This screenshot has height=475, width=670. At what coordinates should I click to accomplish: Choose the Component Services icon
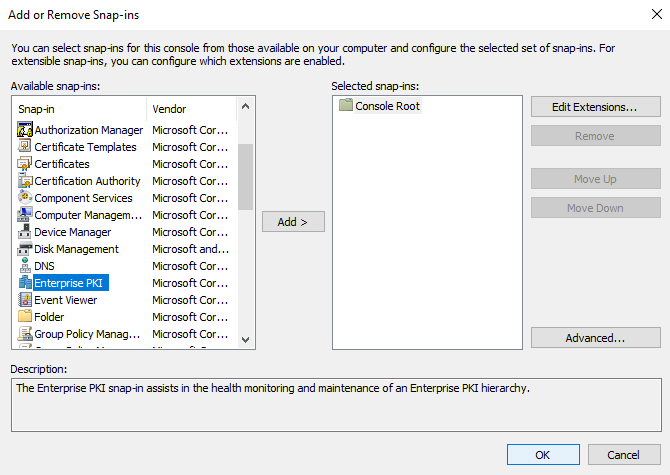(26, 198)
